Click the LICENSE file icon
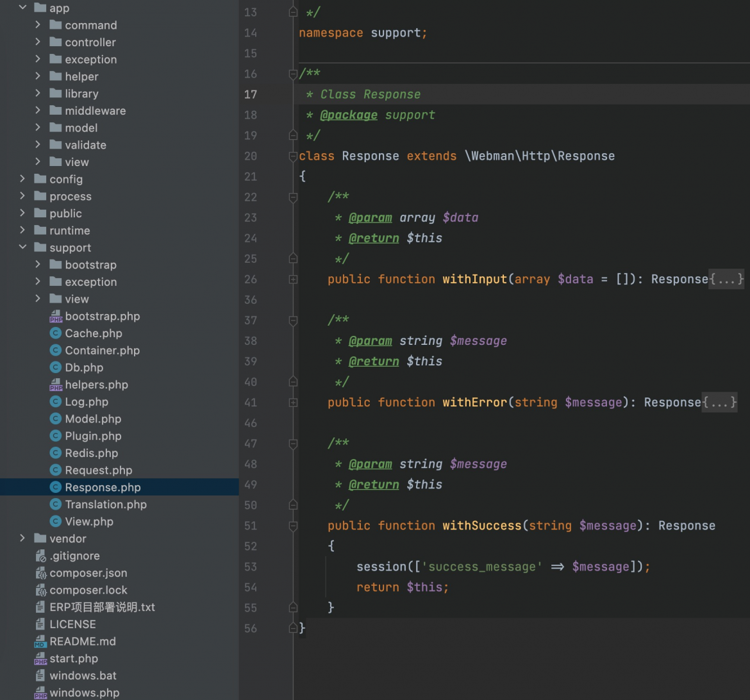 tap(40, 624)
